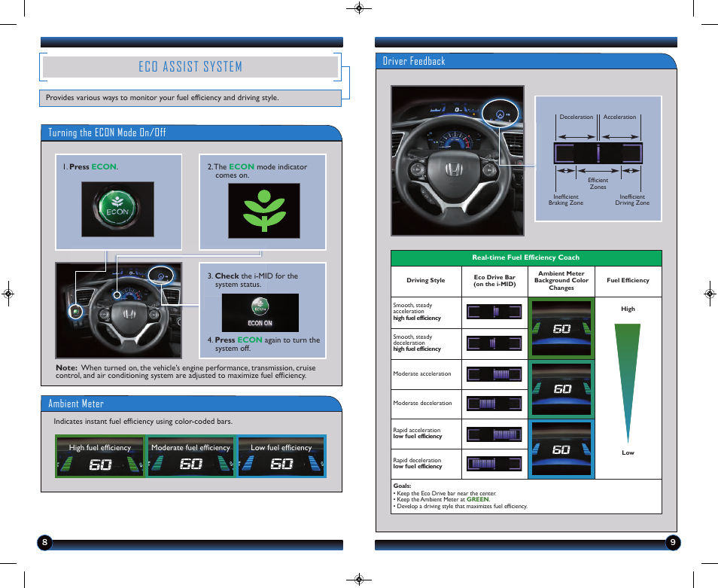Screen dimensions: 718x588
Task: Click the 'Acceleration' label in bar diagram
Action: coord(619,117)
